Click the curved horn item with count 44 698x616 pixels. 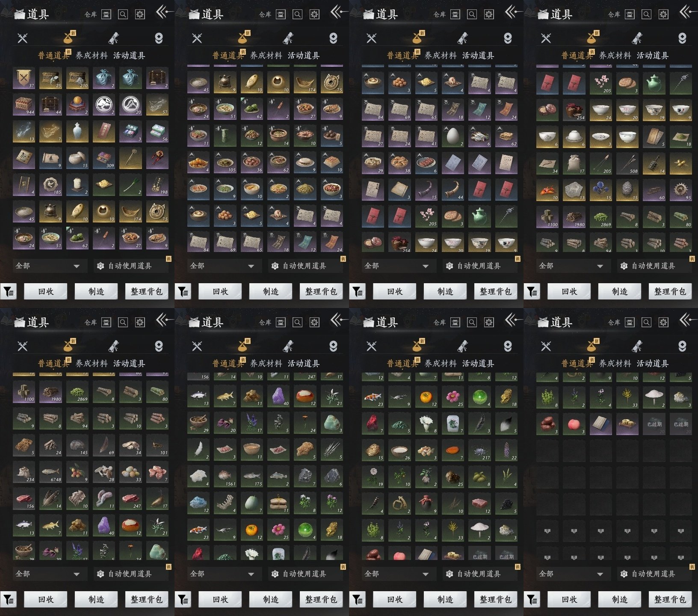(453, 190)
